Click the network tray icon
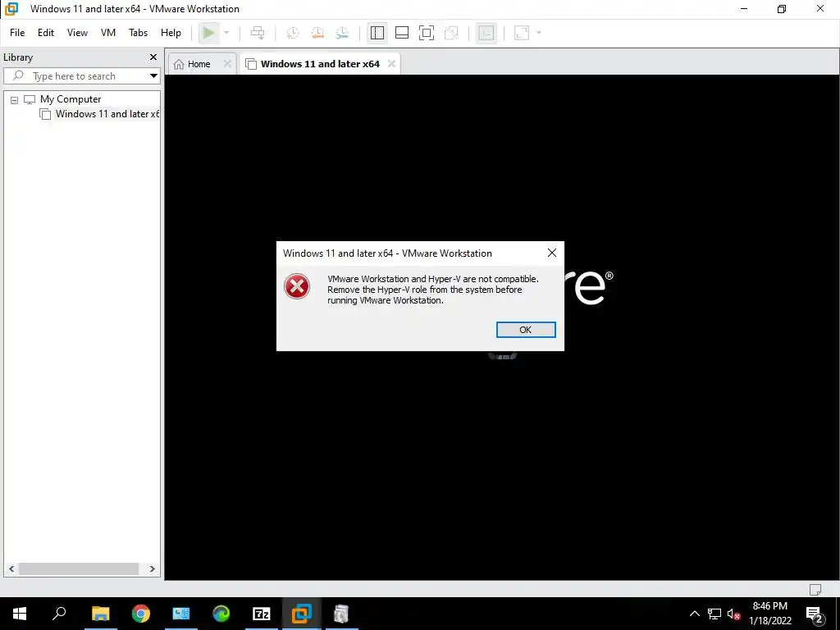840x630 pixels. 714,614
